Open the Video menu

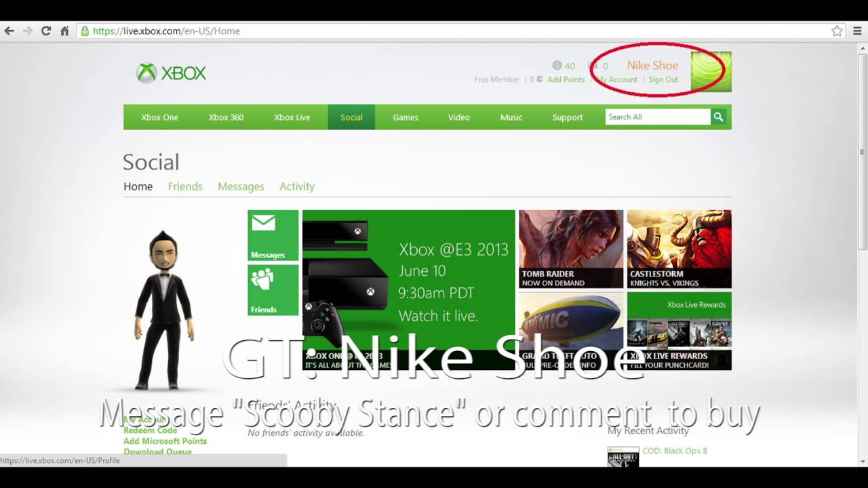coord(458,117)
